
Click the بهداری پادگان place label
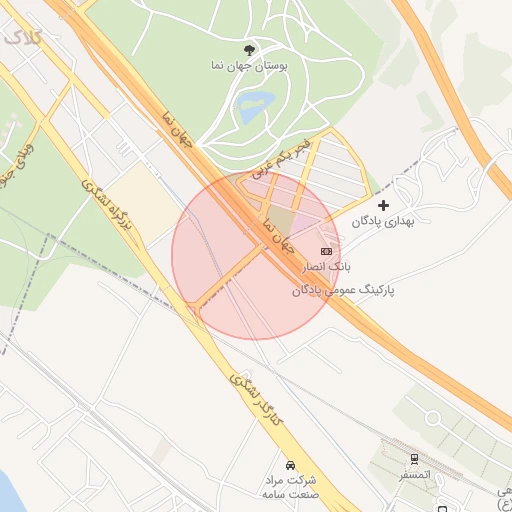pos(383,222)
